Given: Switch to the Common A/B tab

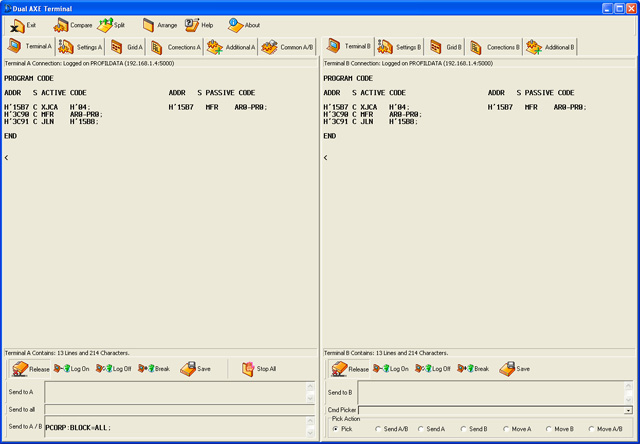Looking at the screenshot, I should 288,46.
